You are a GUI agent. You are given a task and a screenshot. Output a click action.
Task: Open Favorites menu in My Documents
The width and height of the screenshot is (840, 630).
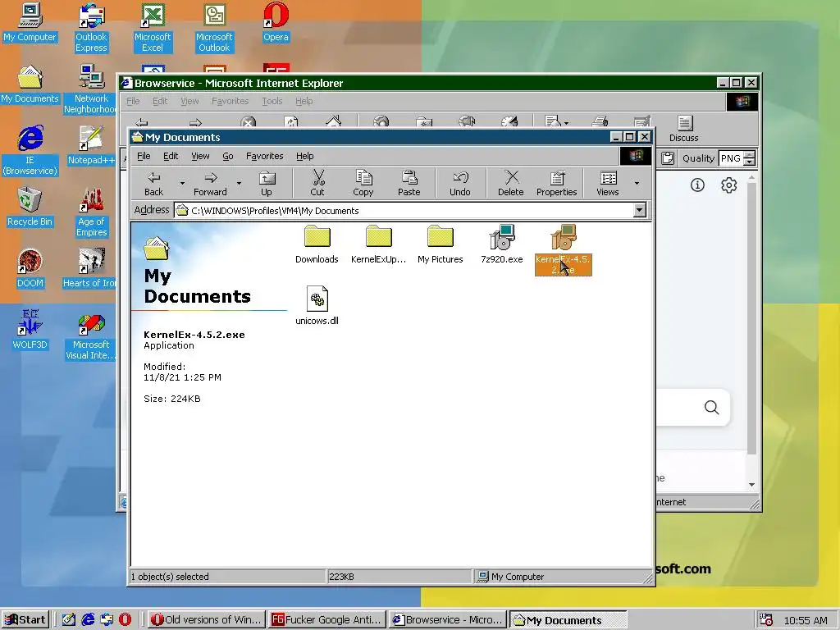pyautogui.click(x=265, y=156)
